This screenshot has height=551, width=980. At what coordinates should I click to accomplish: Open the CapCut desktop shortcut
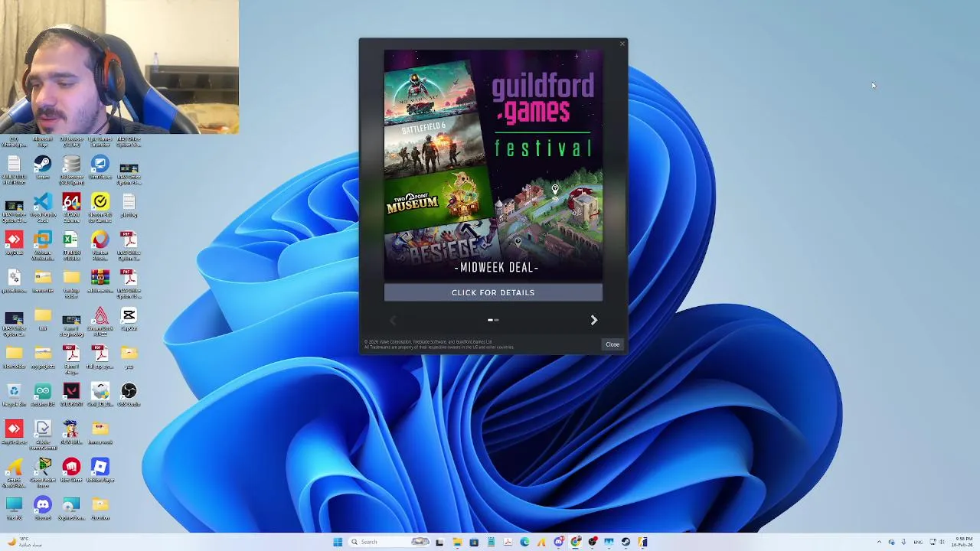coord(129,318)
